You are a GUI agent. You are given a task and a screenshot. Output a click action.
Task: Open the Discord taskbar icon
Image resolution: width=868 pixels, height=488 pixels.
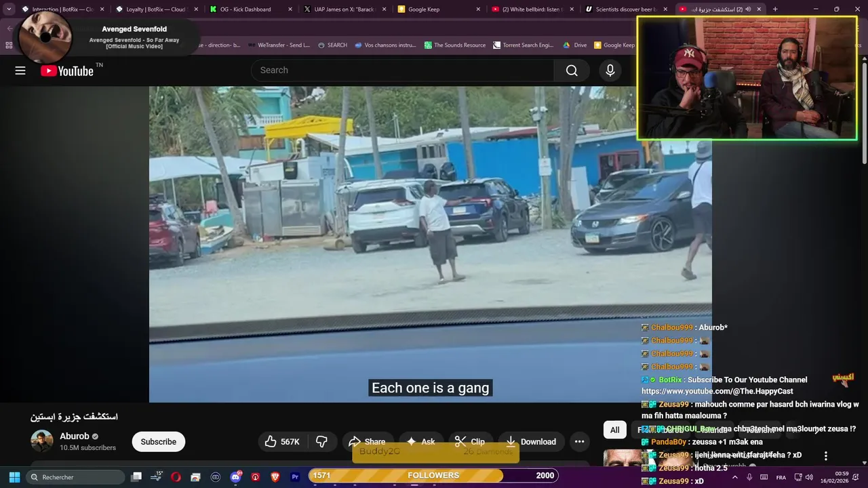[x=235, y=477]
